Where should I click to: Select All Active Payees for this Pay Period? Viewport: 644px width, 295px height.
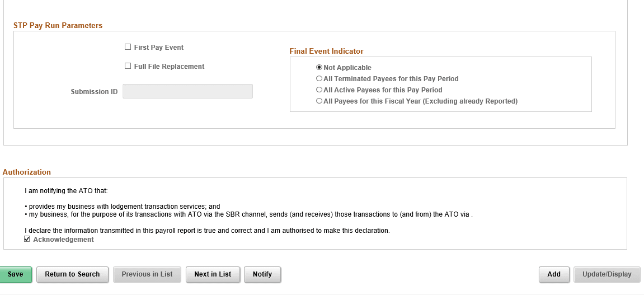(x=319, y=90)
